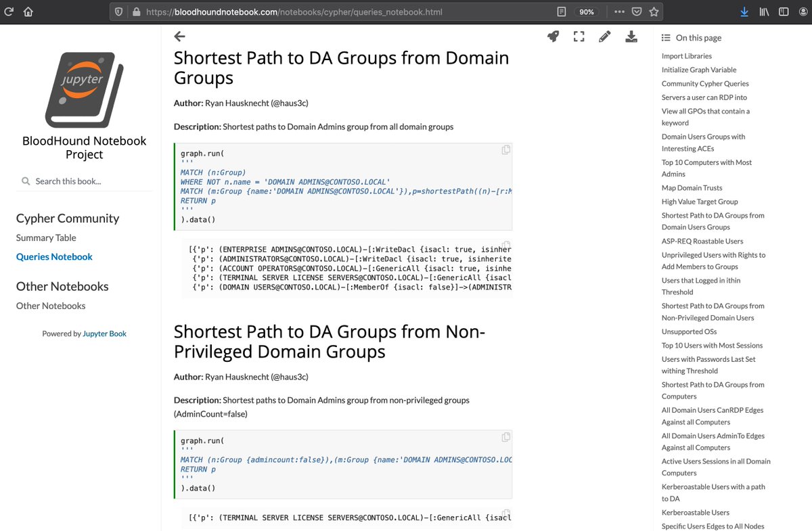
Task: Open Summary Table in sidebar
Action: (46, 238)
